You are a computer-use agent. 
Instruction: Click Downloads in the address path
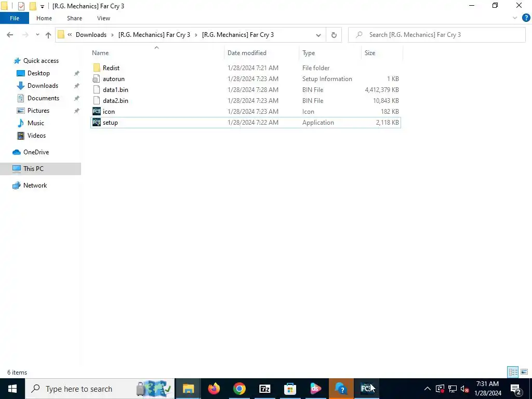point(91,35)
